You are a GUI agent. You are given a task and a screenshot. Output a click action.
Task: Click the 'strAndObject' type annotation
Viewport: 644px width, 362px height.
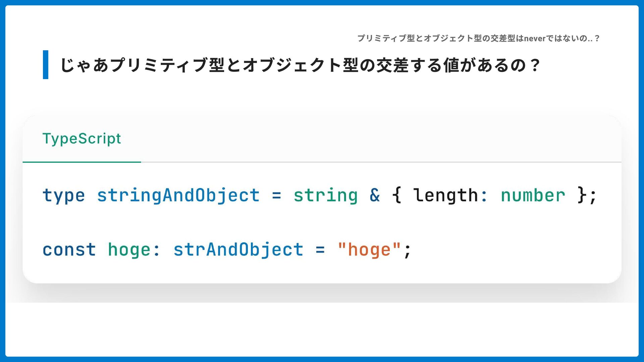tap(238, 250)
